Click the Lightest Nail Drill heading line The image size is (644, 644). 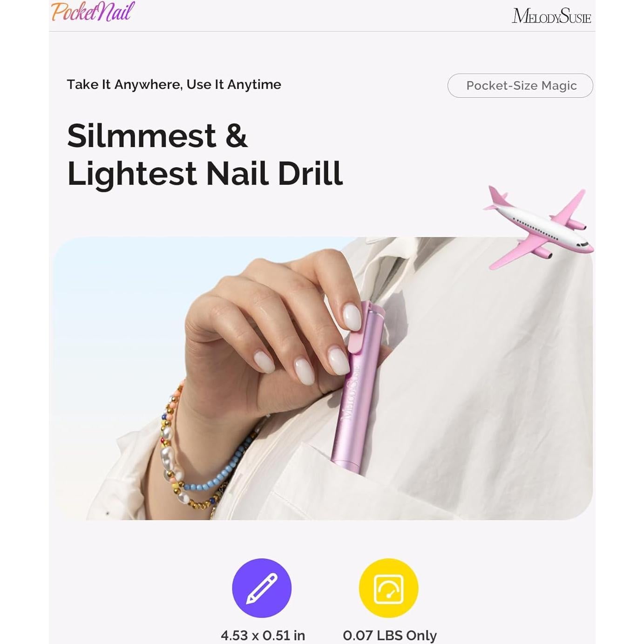[205, 173]
